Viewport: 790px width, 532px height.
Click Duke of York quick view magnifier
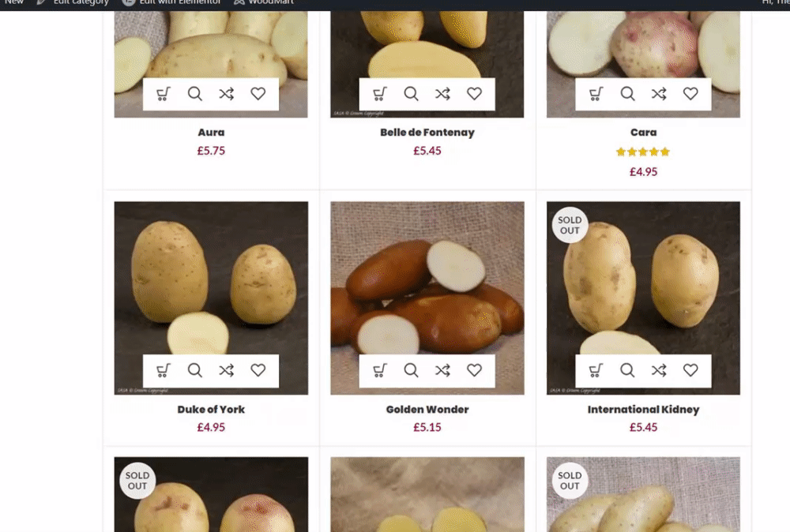(195, 370)
